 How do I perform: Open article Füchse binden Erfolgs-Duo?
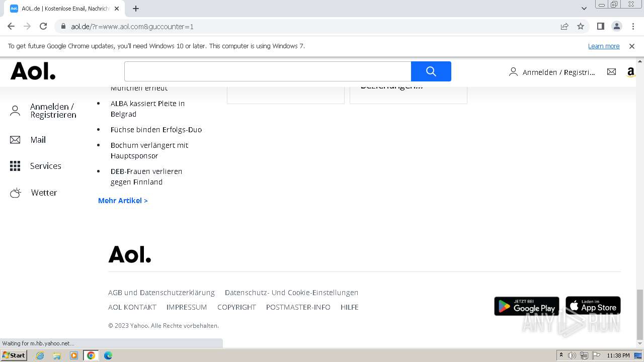(156, 129)
